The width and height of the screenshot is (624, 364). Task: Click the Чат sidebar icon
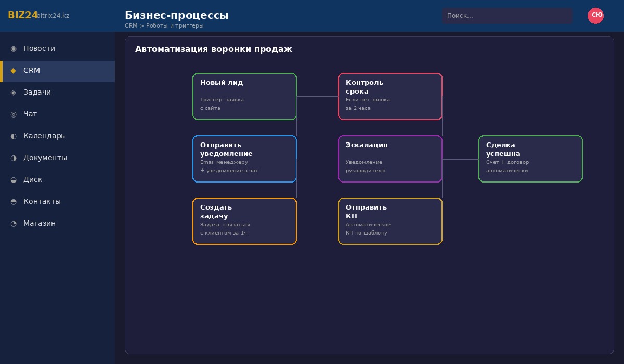tap(14, 114)
